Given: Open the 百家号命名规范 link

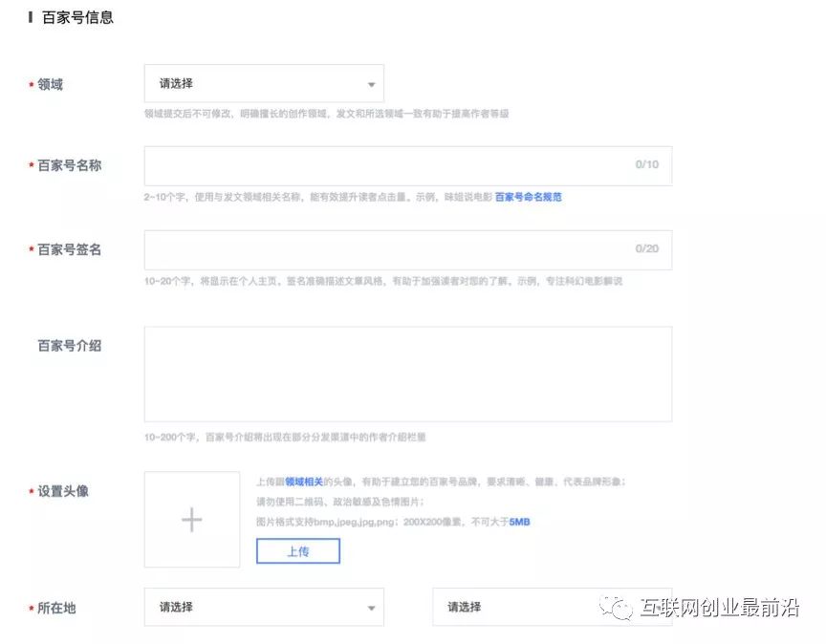Looking at the screenshot, I should [x=529, y=197].
